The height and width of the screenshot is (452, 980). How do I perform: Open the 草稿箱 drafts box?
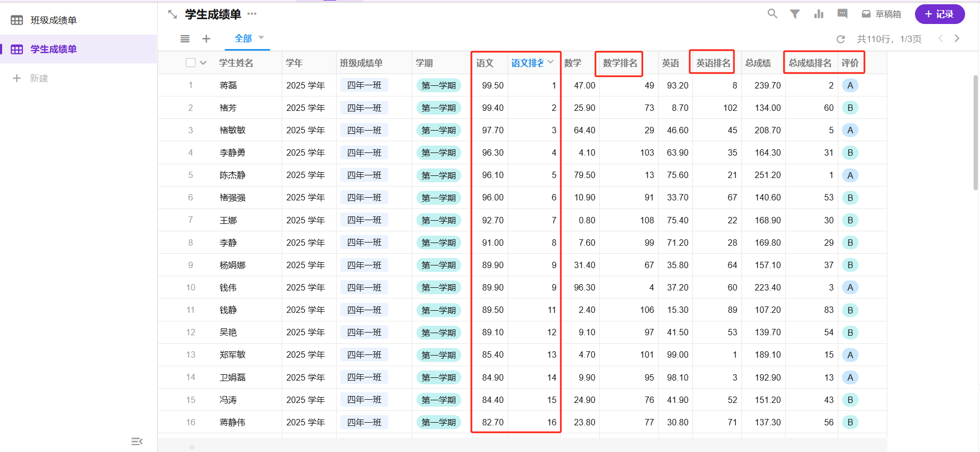[x=881, y=14]
